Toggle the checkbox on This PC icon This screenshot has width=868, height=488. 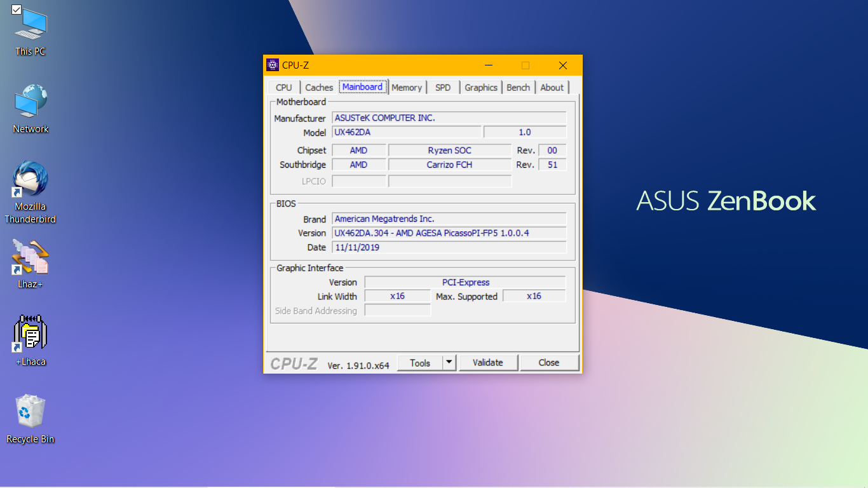pos(17,10)
